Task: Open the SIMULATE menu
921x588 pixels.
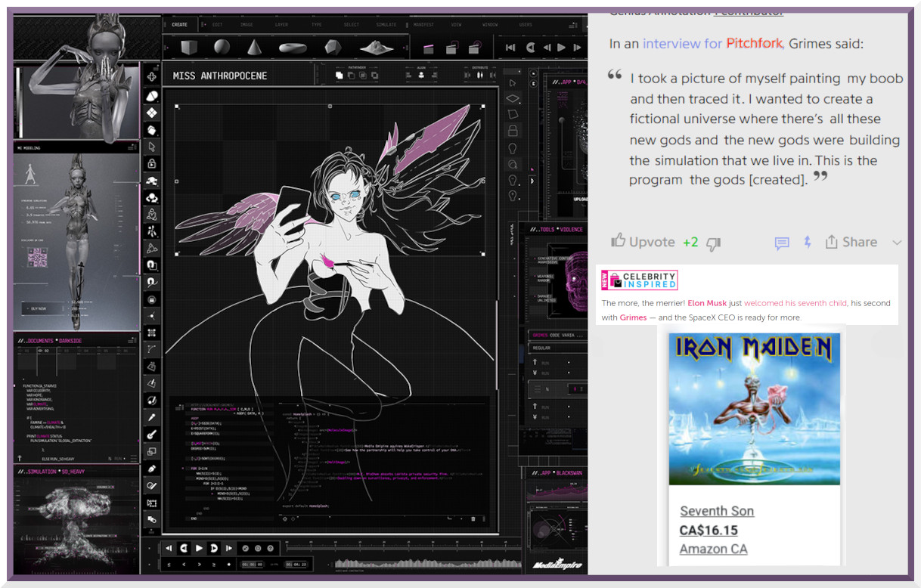Action: click(386, 25)
